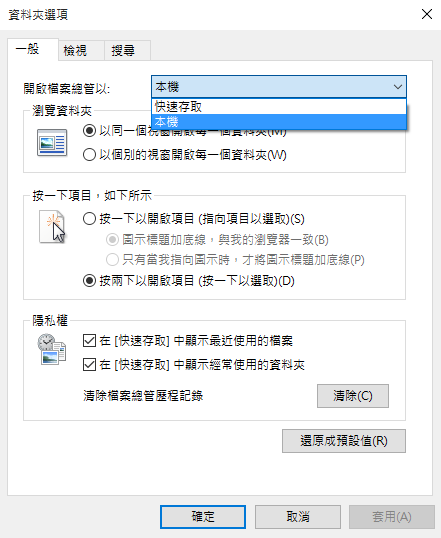Image resolution: width=441 pixels, height=538 pixels.
Task: Click the browse folders window icon
Action: (x=52, y=143)
